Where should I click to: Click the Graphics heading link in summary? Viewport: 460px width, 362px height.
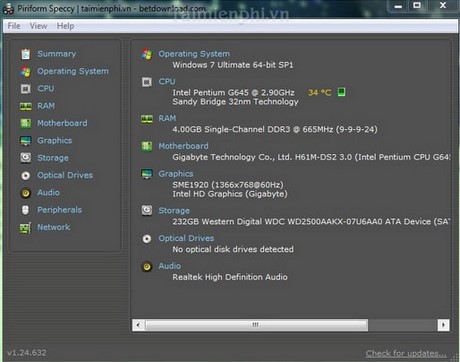[176, 174]
